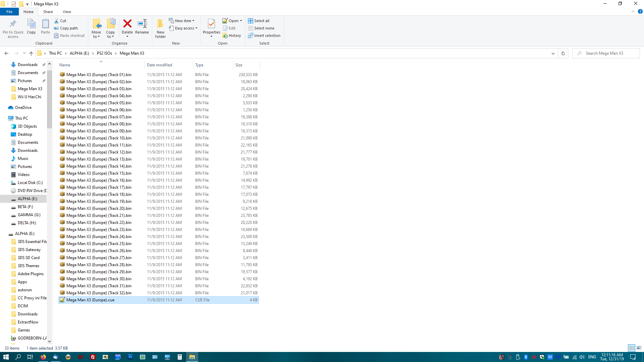Sort files by Size column
The height and width of the screenshot is (362, 644).
(x=247, y=65)
